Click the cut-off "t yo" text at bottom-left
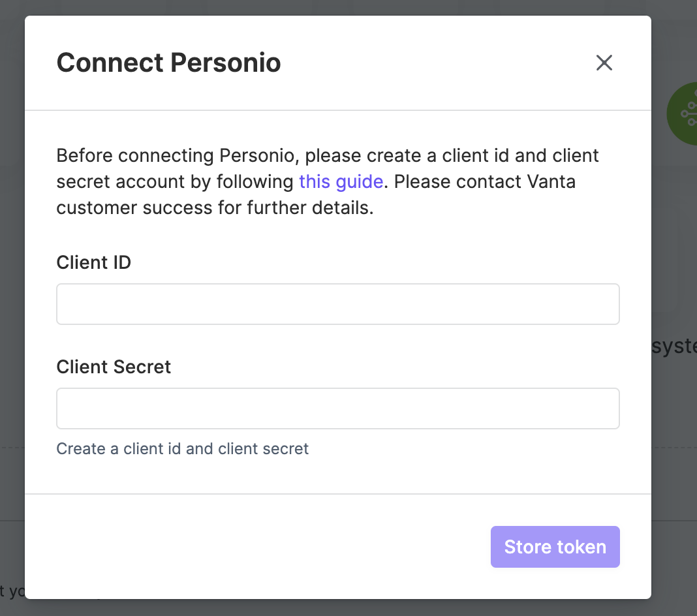The height and width of the screenshot is (616, 697). tap(12, 591)
